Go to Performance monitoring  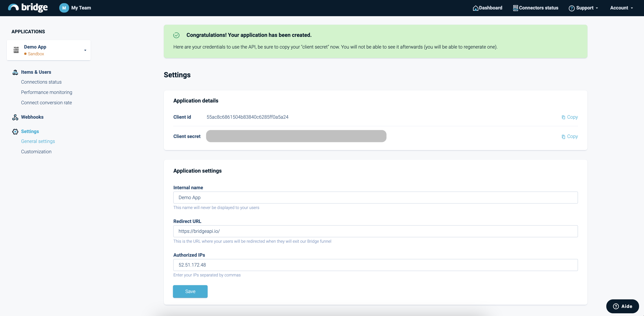(x=46, y=92)
